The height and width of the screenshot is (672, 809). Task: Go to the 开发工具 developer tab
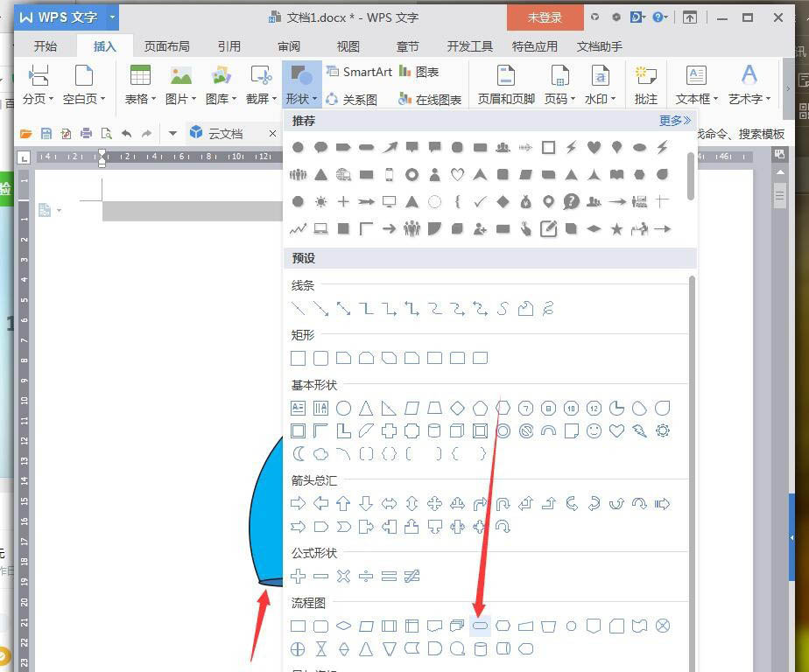point(470,46)
